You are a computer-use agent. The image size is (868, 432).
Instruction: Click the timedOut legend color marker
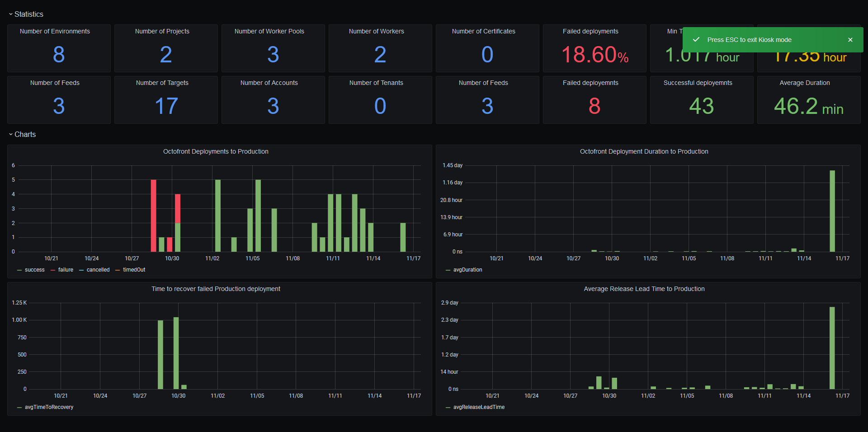(x=118, y=270)
